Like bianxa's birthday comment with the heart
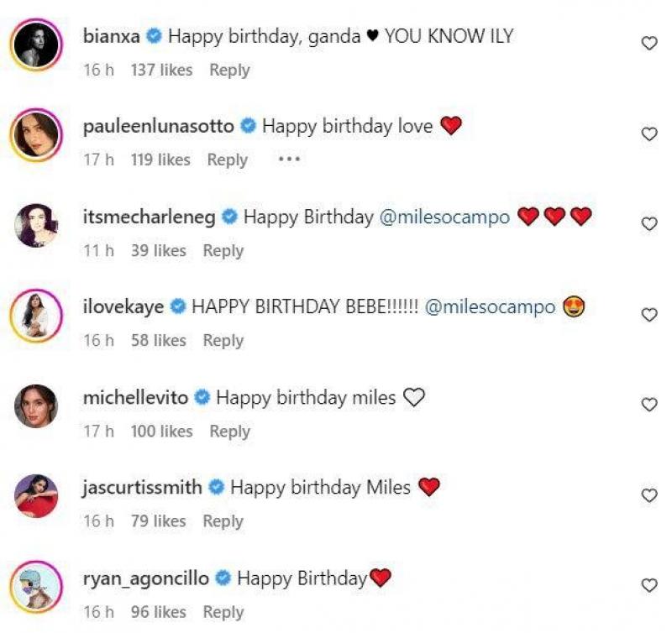672x633 pixels. click(648, 44)
